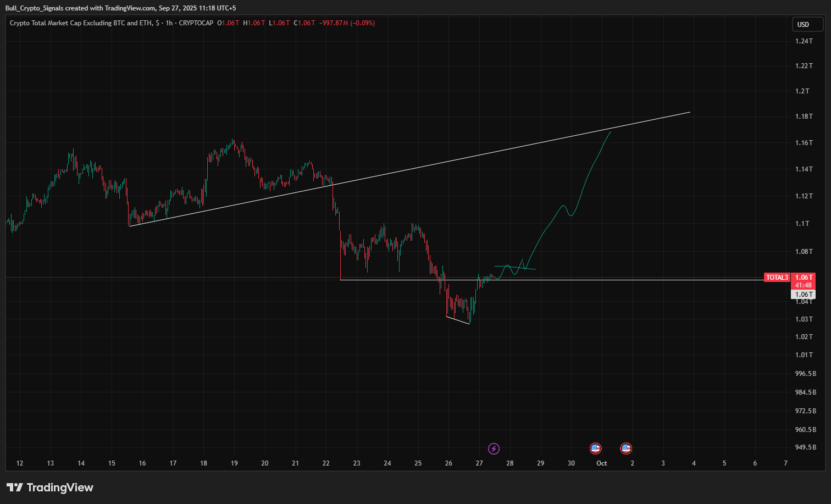Screen dimensions: 831x504
Task: Click the TradingView logo at bottom left
Action: pos(50,488)
